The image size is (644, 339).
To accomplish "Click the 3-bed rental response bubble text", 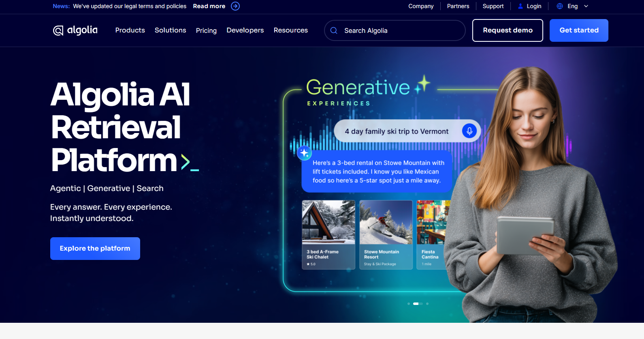I will (378, 172).
